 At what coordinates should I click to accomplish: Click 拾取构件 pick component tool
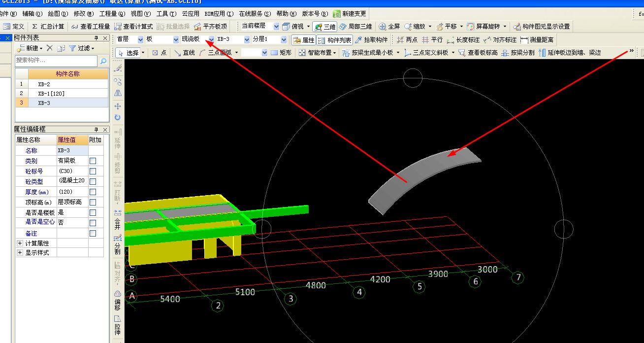[371, 40]
